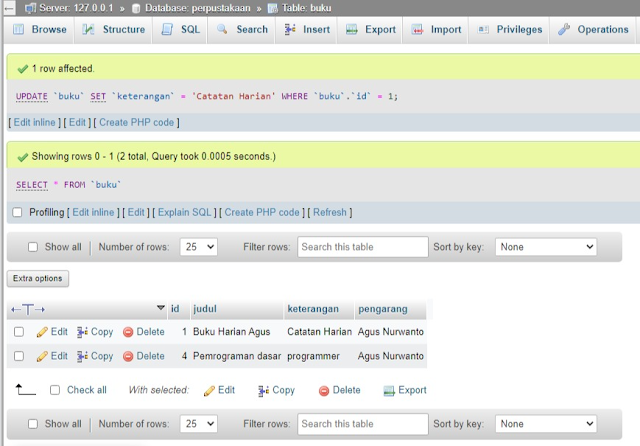Select checkbox for row id 4

click(x=19, y=356)
